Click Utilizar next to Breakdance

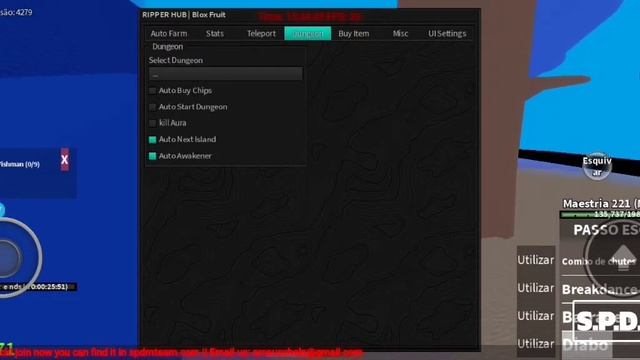pos(536,288)
